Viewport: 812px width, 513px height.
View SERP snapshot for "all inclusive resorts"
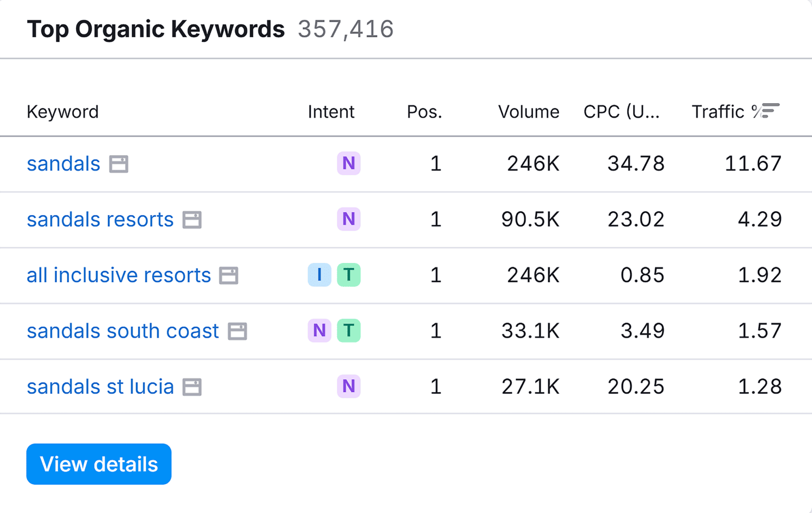click(229, 275)
